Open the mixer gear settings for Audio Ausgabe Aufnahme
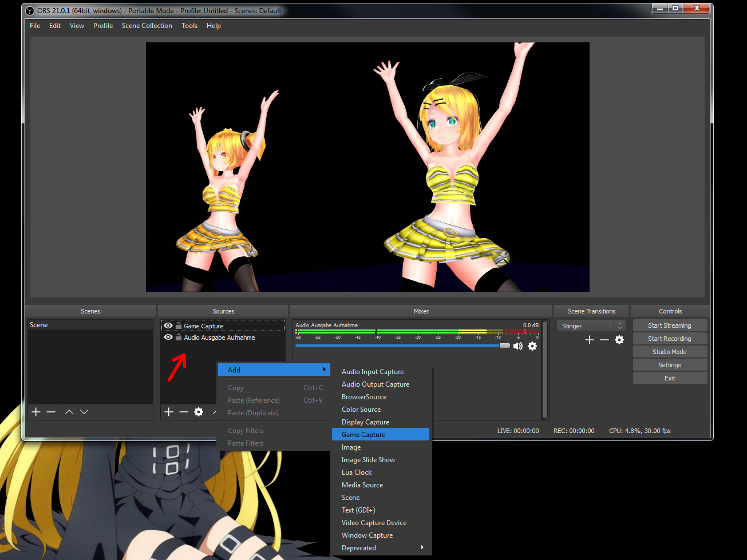Viewport: 747px width, 560px height. pyautogui.click(x=532, y=346)
